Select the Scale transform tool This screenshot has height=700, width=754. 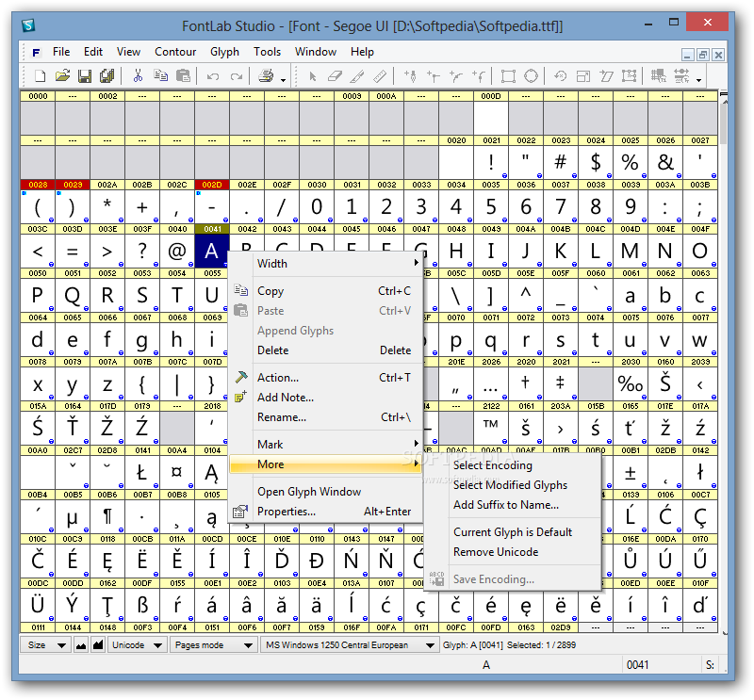tap(583, 76)
